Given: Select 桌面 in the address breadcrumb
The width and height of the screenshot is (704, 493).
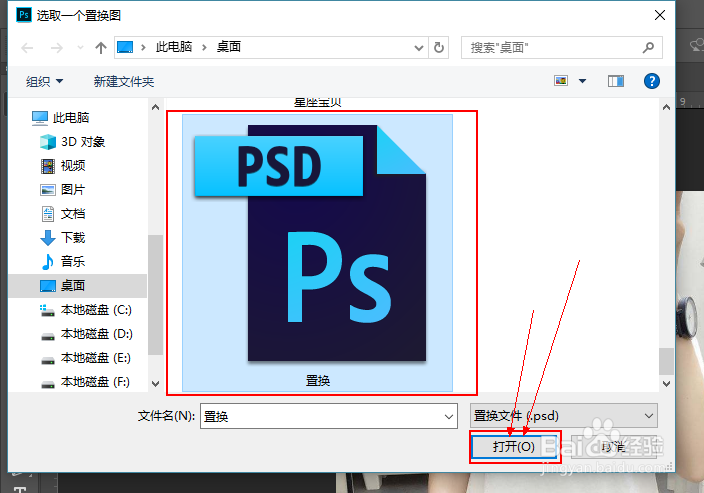Looking at the screenshot, I should click(229, 47).
